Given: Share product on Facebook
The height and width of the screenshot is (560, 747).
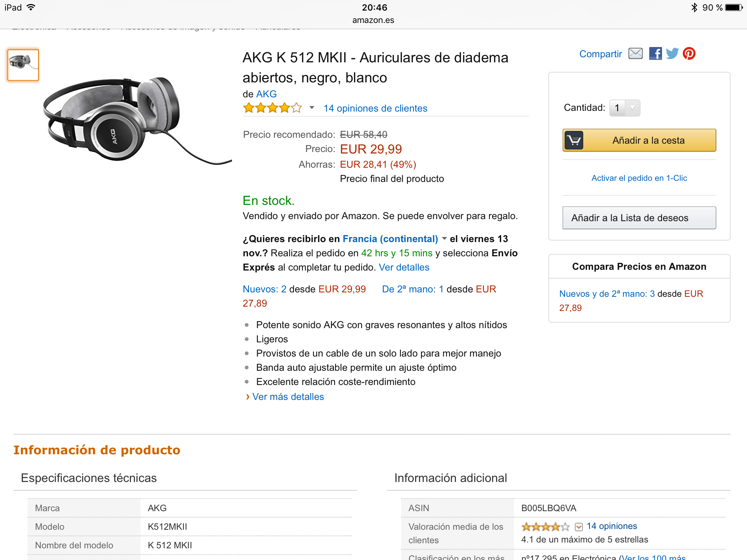Looking at the screenshot, I should click(655, 54).
